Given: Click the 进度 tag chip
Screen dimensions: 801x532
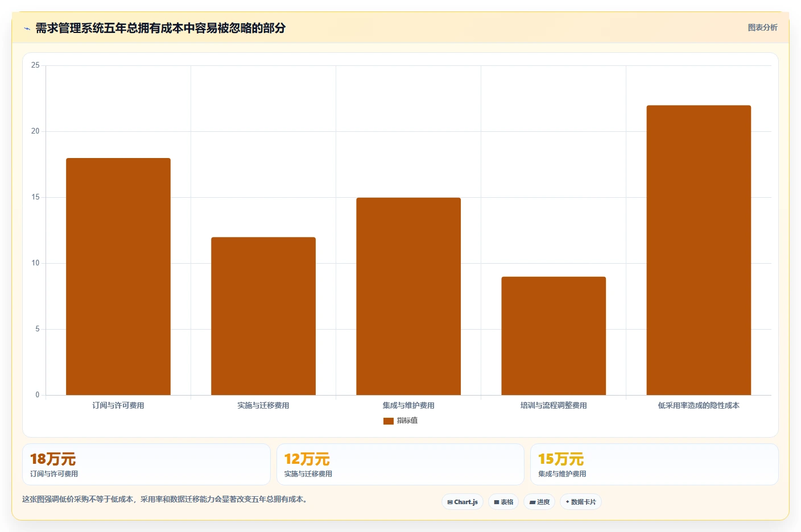Looking at the screenshot, I should [x=539, y=502].
